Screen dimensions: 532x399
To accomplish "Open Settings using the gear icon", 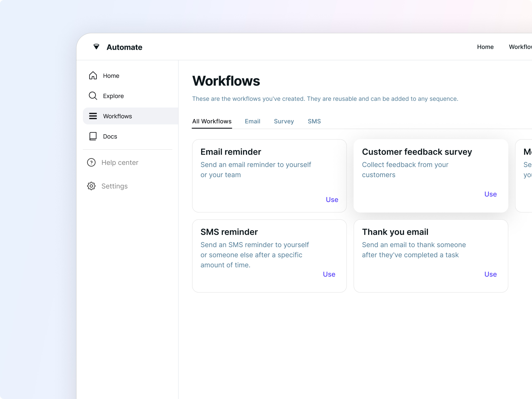I will point(91,186).
